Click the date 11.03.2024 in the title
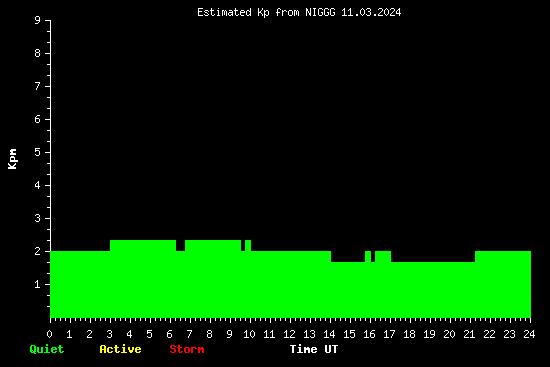 371,12
